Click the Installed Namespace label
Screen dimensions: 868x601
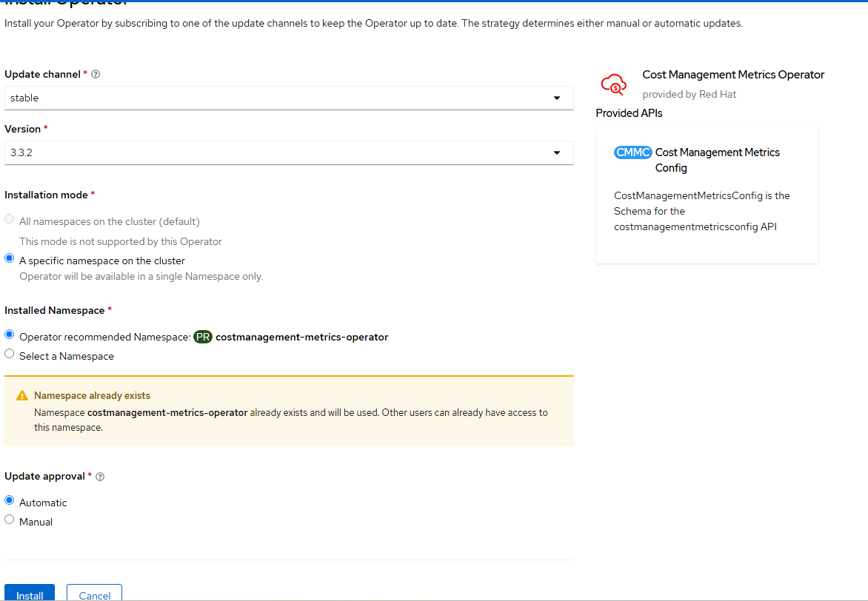(54, 310)
